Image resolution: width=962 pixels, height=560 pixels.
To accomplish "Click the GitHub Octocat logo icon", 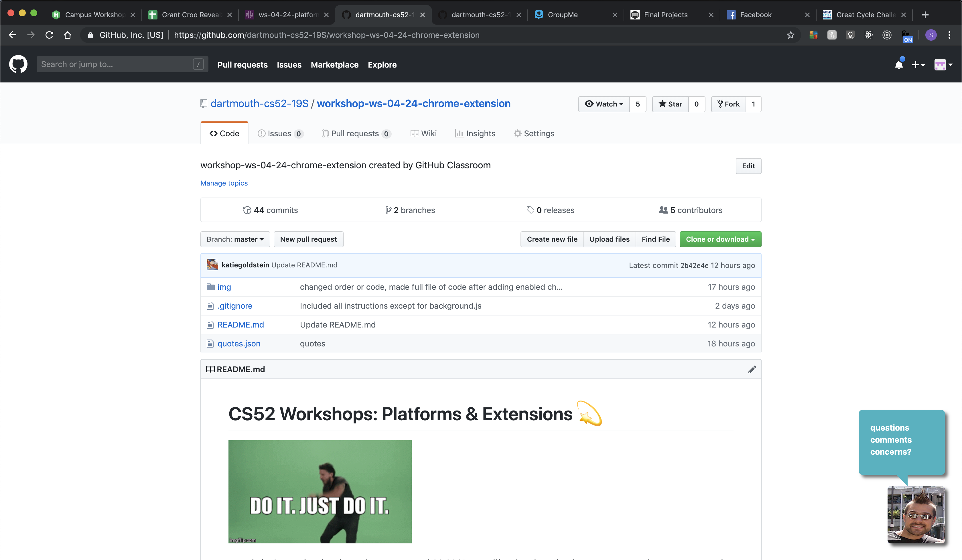I will pyautogui.click(x=18, y=64).
